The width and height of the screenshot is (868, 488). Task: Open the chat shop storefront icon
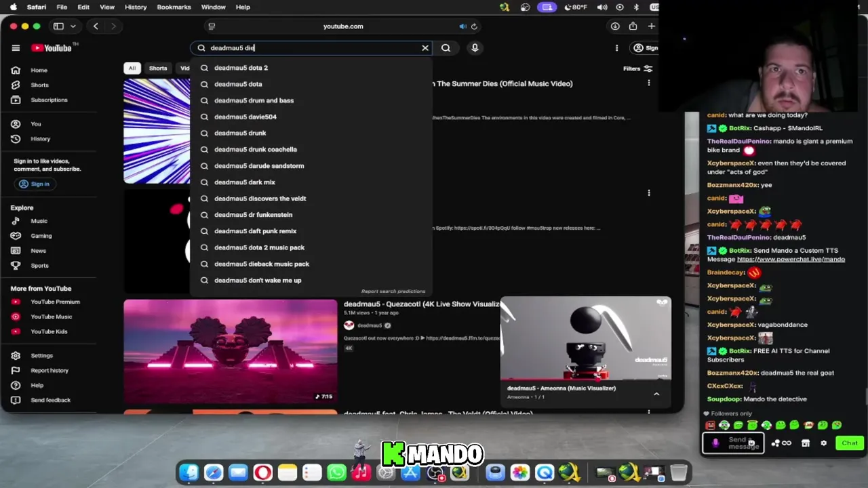pyautogui.click(x=806, y=443)
